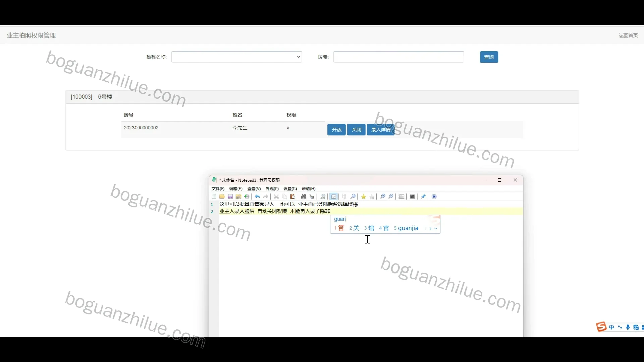Expand the 楼栋名称 dropdown
The height and width of the screenshot is (362, 644).
237,57
